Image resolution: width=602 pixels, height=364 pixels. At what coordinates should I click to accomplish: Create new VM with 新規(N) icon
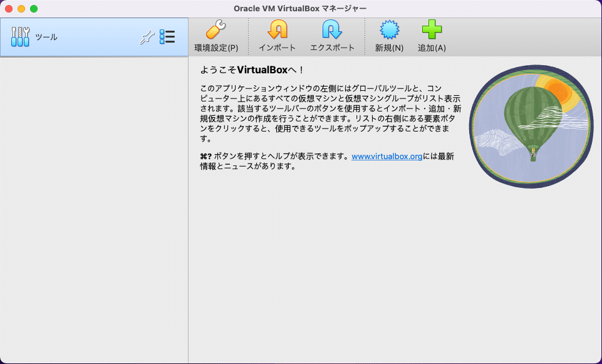pos(389,30)
